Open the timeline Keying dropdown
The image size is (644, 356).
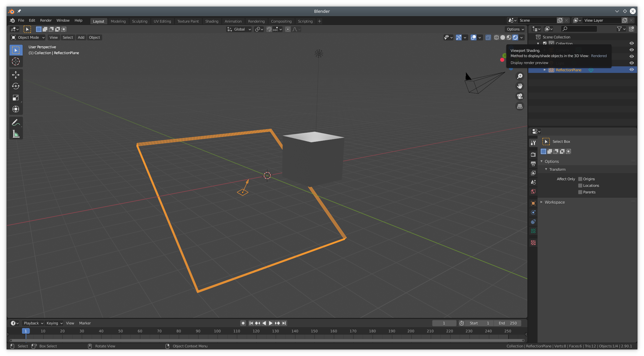tap(54, 323)
